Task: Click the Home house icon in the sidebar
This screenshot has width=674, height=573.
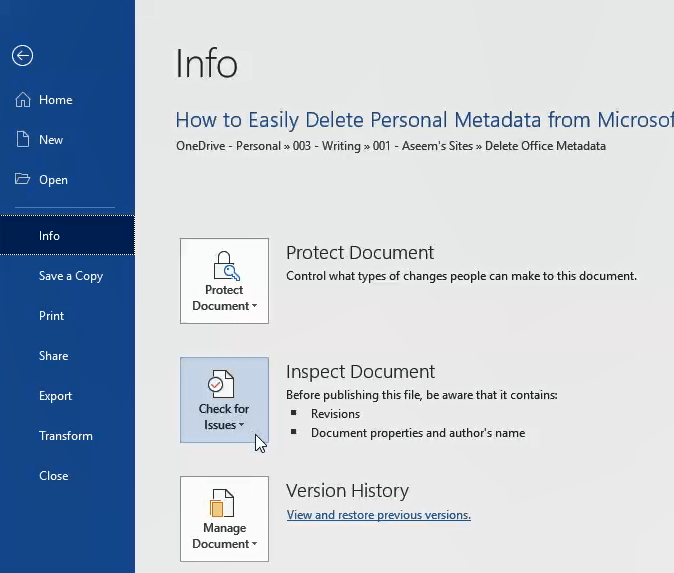Action: [23, 100]
